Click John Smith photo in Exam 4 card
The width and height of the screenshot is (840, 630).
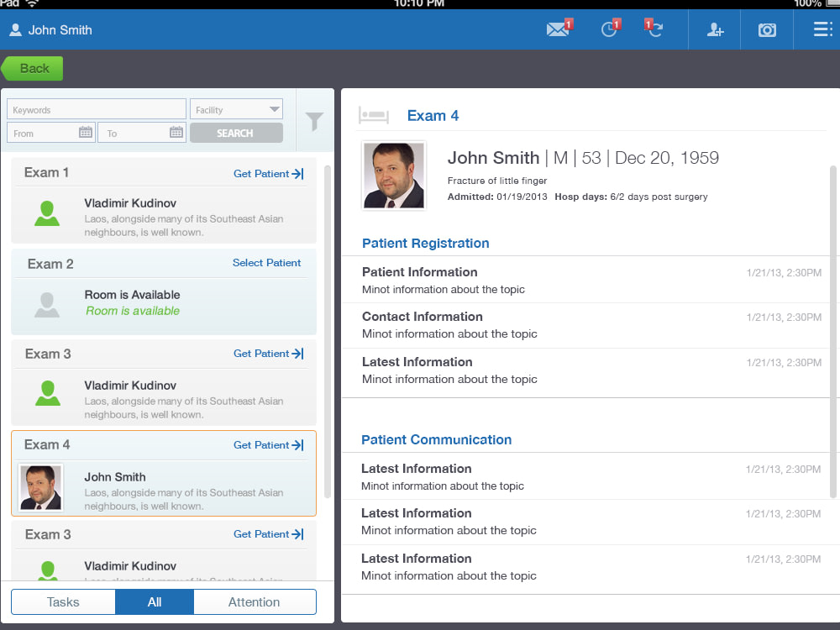[x=40, y=488]
